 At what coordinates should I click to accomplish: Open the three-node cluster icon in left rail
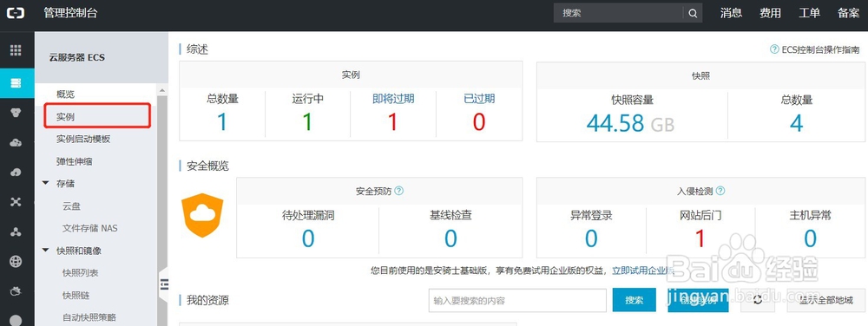[x=16, y=232]
